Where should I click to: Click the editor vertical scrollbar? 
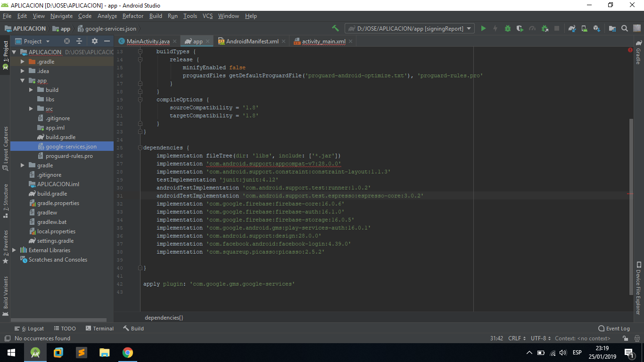coord(631,206)
